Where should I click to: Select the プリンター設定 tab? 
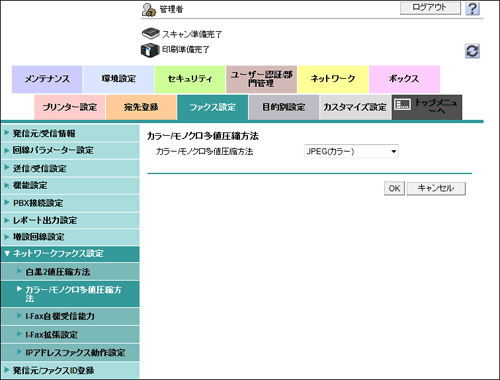(70, 107)
